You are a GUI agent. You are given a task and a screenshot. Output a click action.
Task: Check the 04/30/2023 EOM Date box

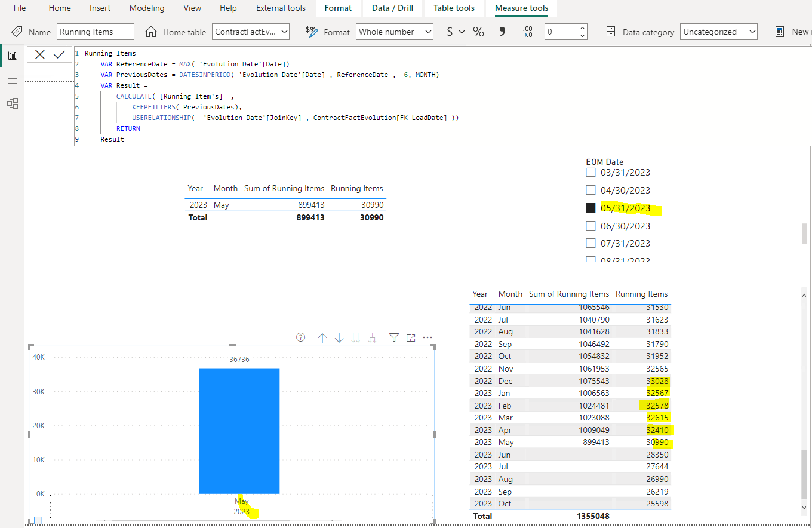590,191
